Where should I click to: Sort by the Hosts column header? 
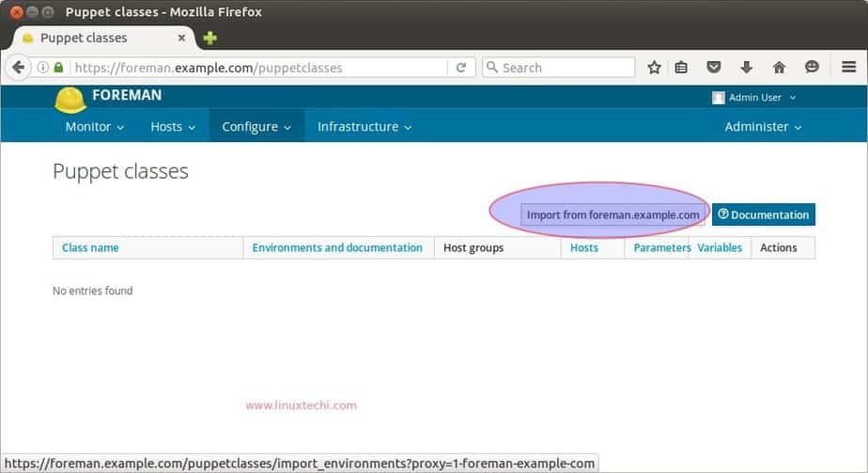click(x=584, y=247)
